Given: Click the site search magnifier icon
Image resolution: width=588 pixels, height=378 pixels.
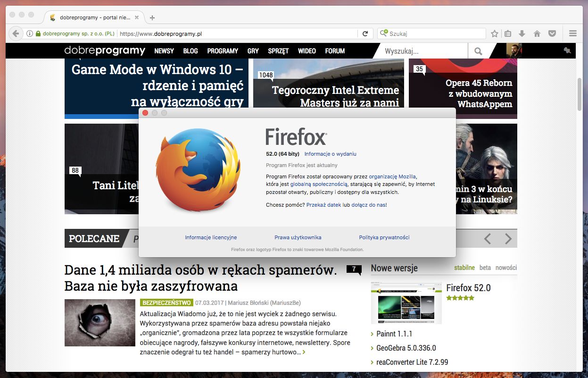Looking at the screenshot, I should coord(479,50).
